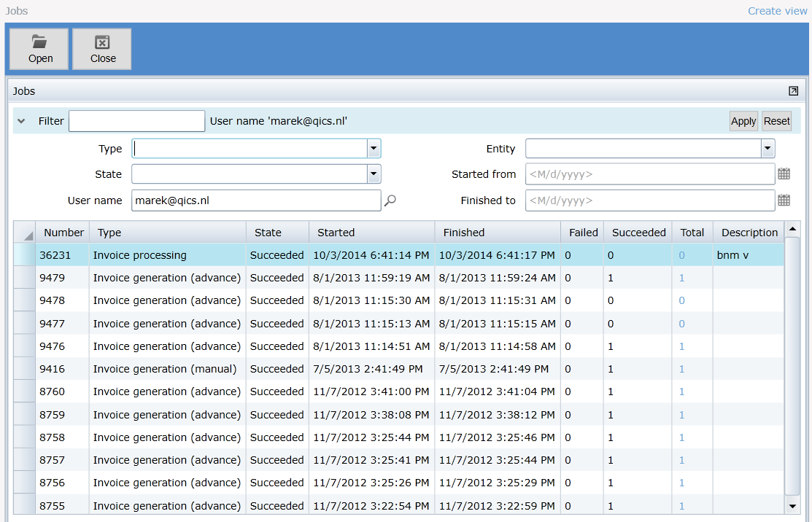Focus the Started from date field
This screenshot has width=812, height=522.
(650, 174)
